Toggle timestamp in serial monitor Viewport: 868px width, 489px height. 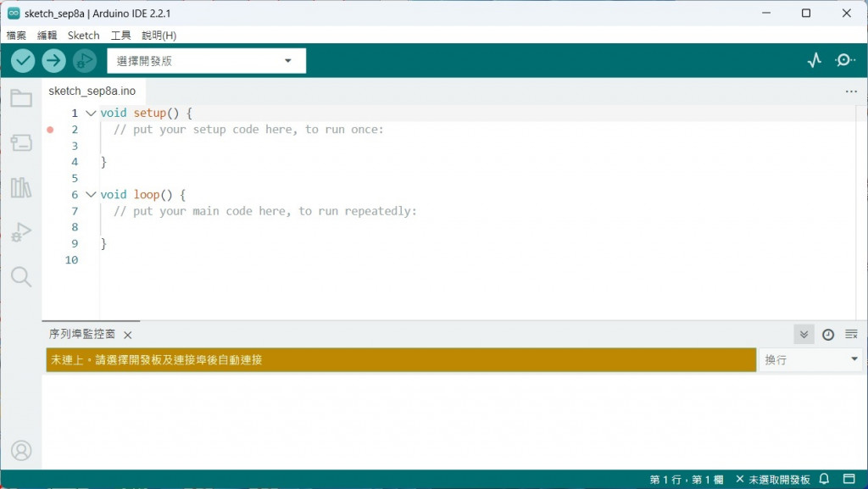828,334
